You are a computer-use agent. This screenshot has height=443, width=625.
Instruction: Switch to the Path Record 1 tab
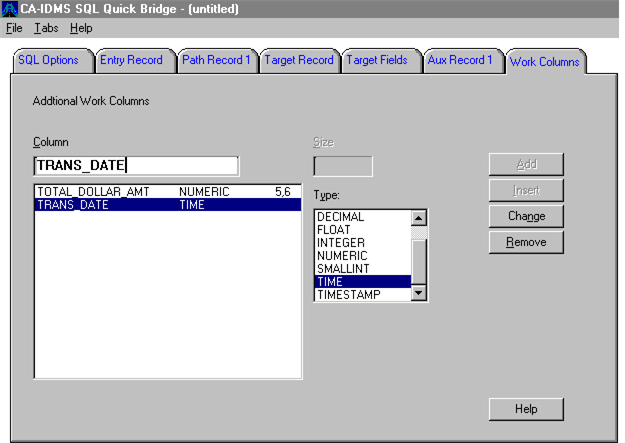pyautogui.click(x=216, y=60)
